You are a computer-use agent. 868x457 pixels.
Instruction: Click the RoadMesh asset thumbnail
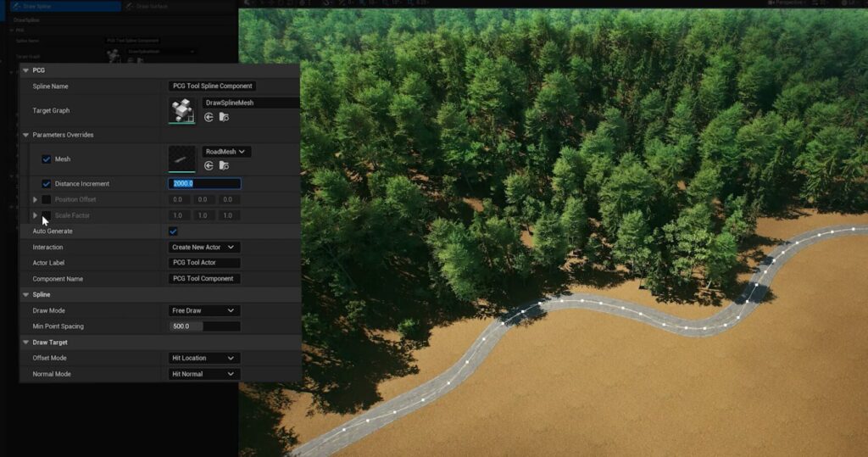(181, 159)
